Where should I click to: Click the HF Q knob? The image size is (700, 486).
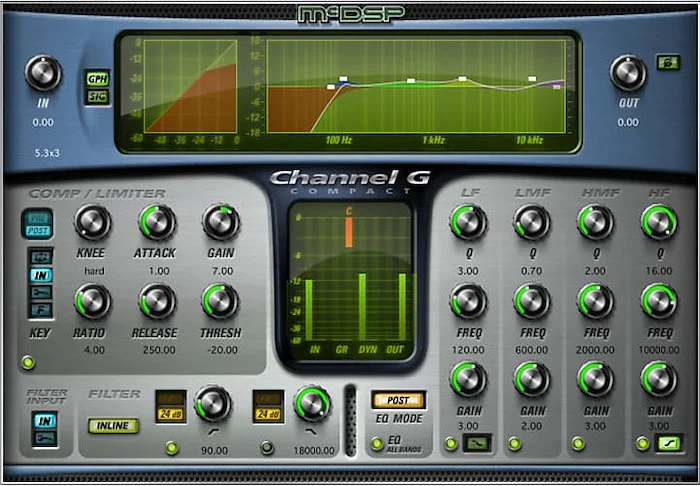coord(659,222)
